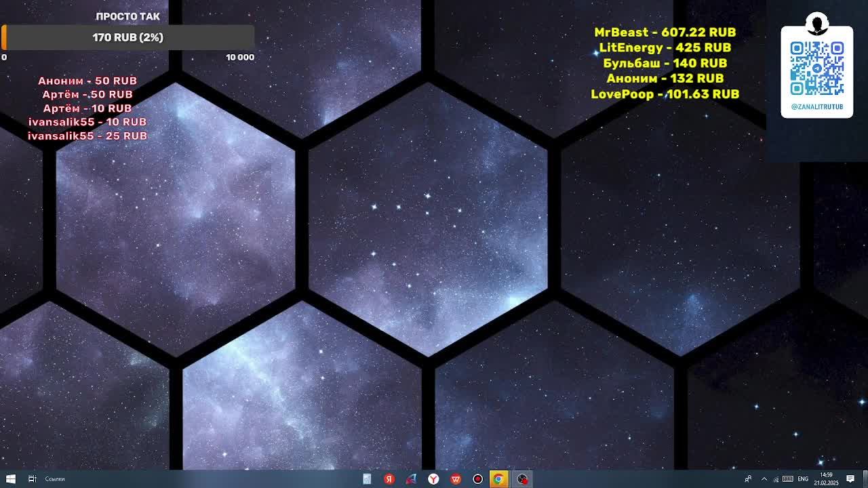
Task: Open the Action Center notifications icon
Action: (x=850, y=479)
